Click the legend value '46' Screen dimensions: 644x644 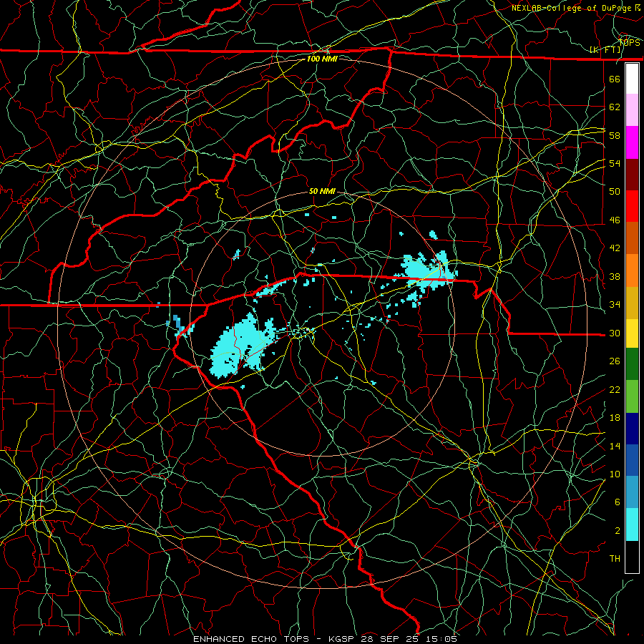[x=615, y=220]
